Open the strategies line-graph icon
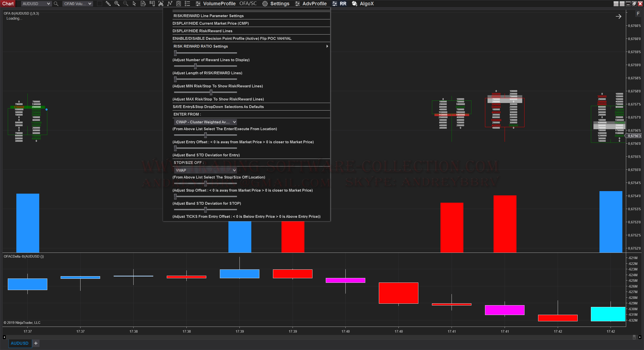Viewport: 644px width, 350px height. click(x=170, y=4)
